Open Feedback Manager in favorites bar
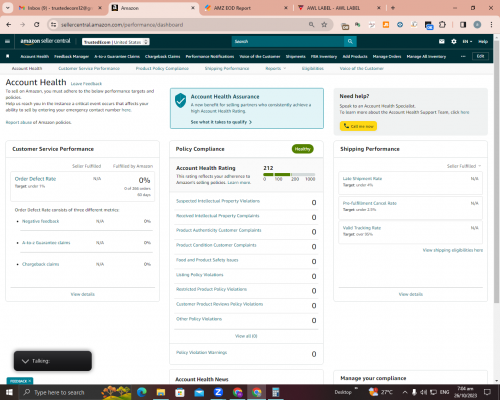This screenshot has width=500, height=400. [x=71, y=56]
